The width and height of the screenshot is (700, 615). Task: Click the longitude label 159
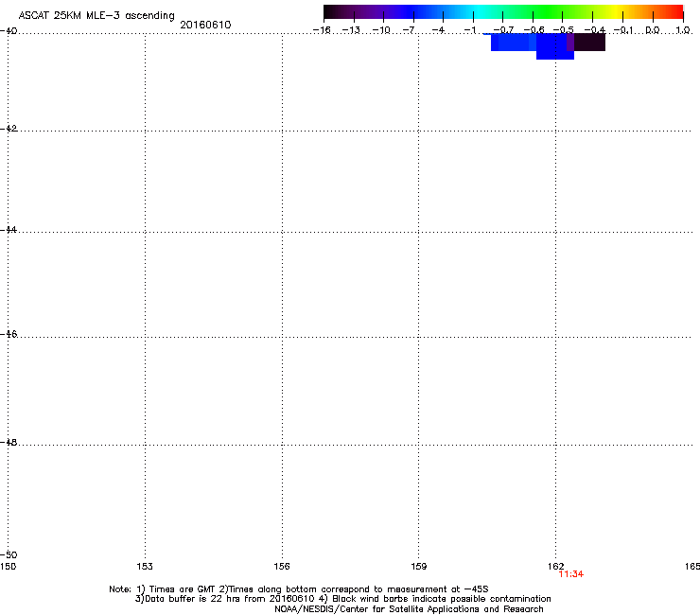point(419,567)
